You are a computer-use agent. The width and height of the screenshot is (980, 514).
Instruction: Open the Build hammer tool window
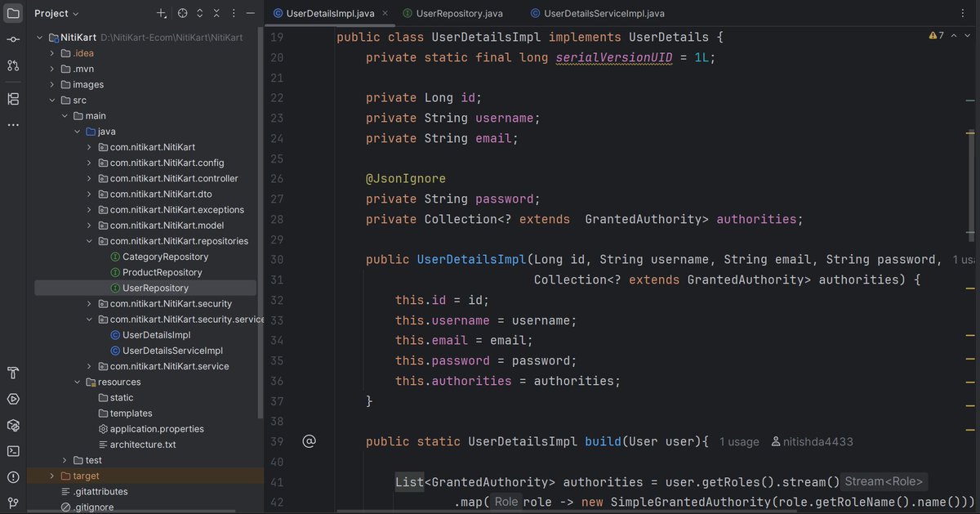[x=13, y=373]
